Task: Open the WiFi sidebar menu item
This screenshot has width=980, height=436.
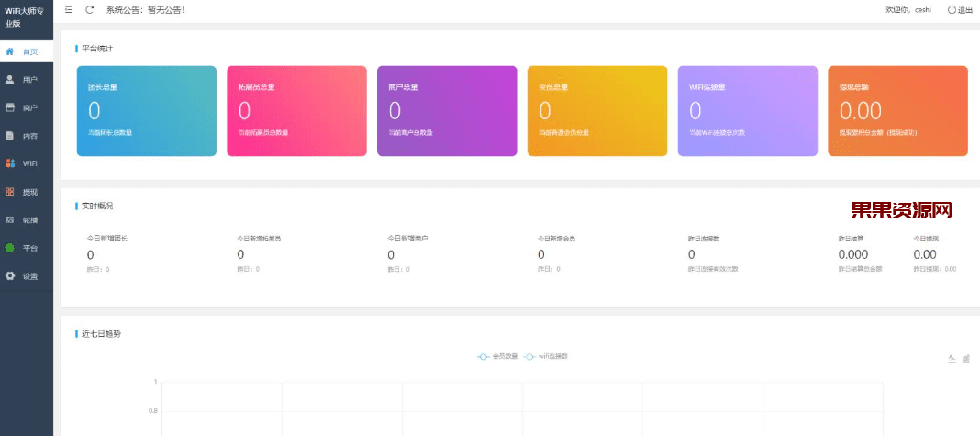Action: point(29,163)
